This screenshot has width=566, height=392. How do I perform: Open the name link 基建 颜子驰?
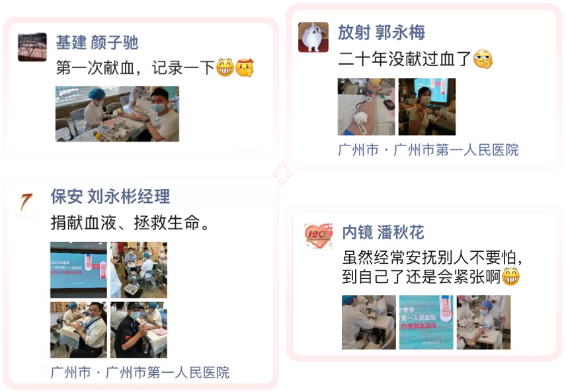point(97,42)
